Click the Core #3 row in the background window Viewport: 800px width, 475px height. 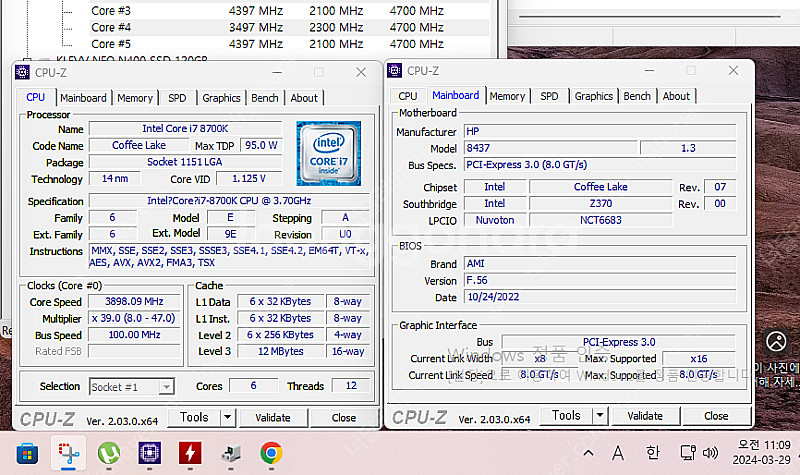pyautogui.click(x=289, y=11)
